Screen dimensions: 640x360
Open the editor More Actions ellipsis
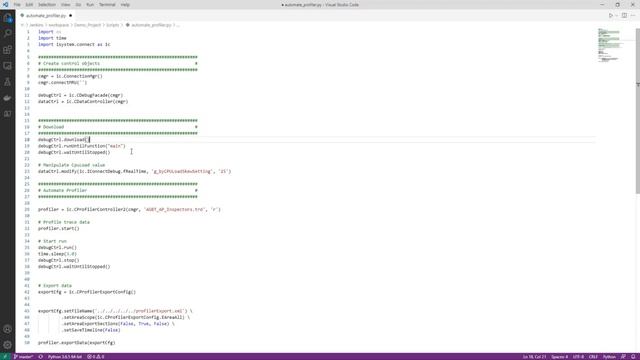click(633, 16)
